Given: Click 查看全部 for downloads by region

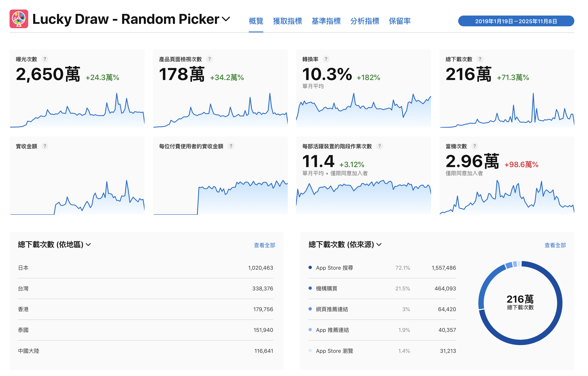Looking at the screenshot, I should [x=264, y=245].
